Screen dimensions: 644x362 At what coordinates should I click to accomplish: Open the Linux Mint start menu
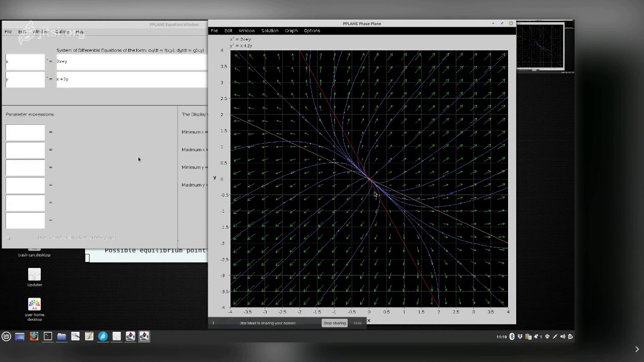click(6, 336)
